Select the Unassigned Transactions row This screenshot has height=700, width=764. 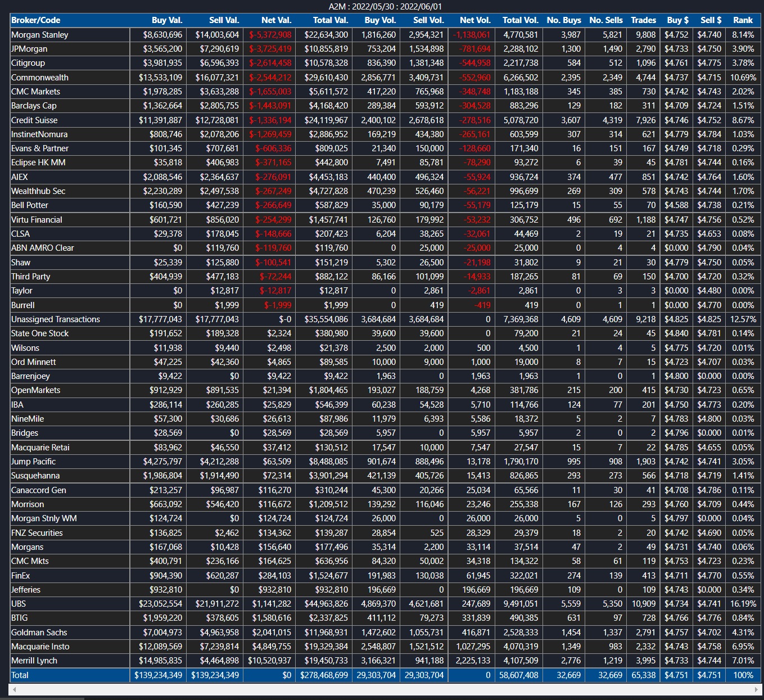pyautogui.click(x=385, y=319)
